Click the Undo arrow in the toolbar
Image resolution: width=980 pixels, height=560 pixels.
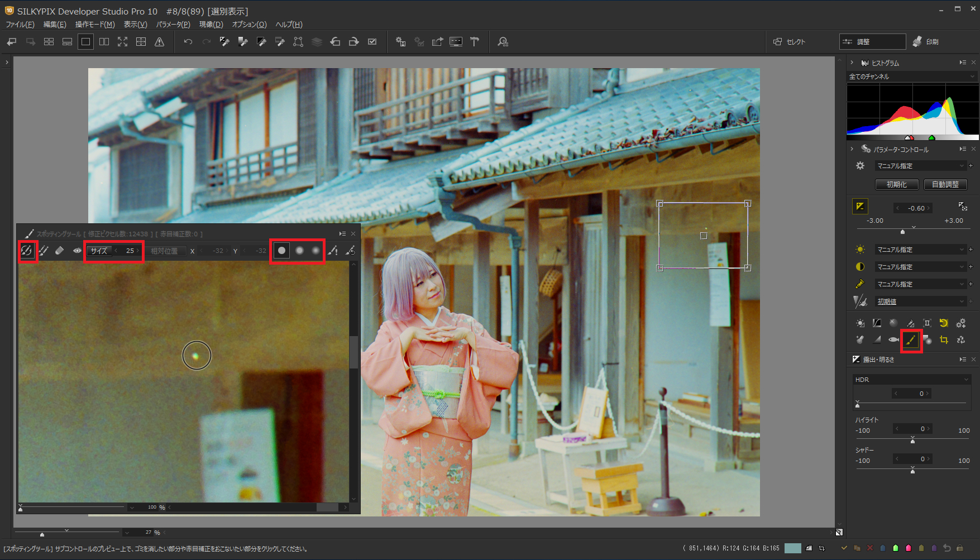pyautogui.click(x=188, y=42)
